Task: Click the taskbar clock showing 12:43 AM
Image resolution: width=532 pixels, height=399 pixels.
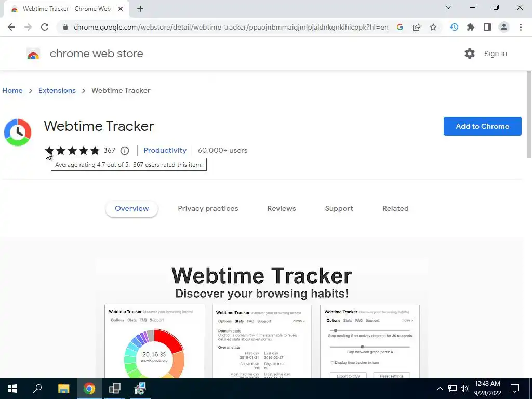Action: pyautogui.click(x=487, y=389)
